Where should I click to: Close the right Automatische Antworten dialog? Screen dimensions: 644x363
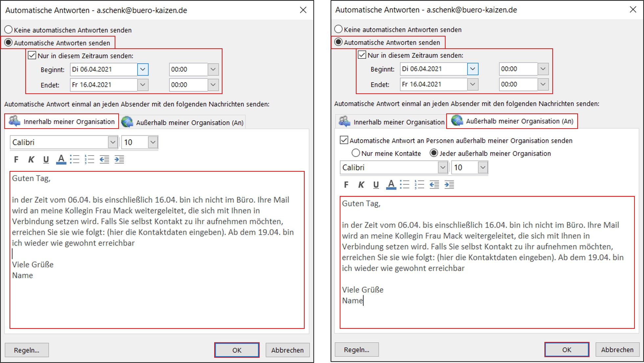click(x=633, y=10)
